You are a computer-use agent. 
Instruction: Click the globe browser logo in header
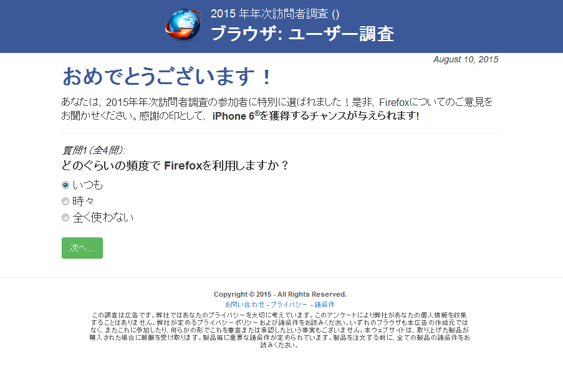coord(183,24)
